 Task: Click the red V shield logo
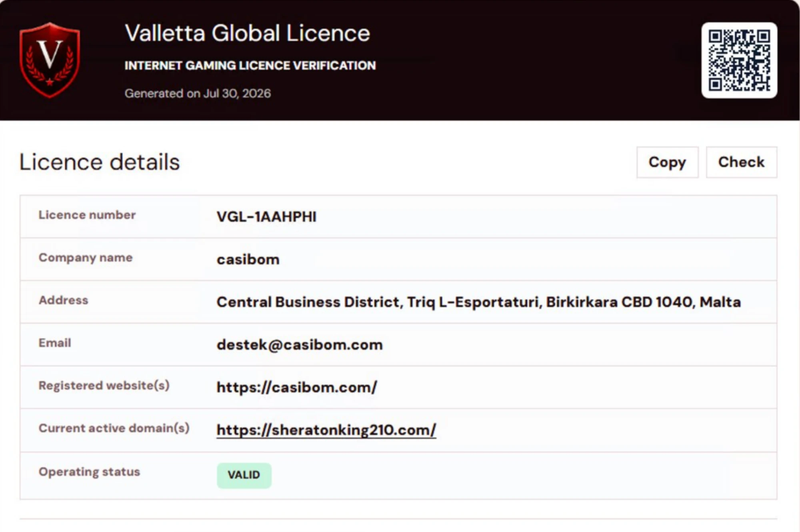(x=50, y=60)
